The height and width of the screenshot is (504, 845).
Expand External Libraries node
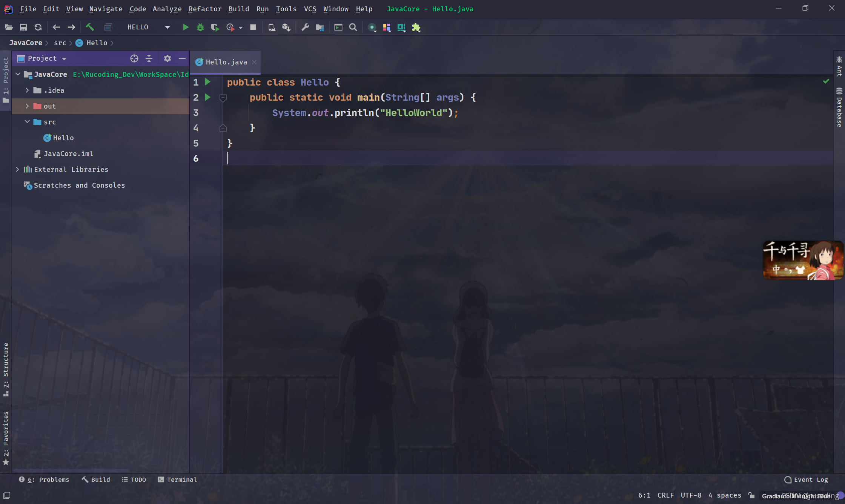[17, 170]
